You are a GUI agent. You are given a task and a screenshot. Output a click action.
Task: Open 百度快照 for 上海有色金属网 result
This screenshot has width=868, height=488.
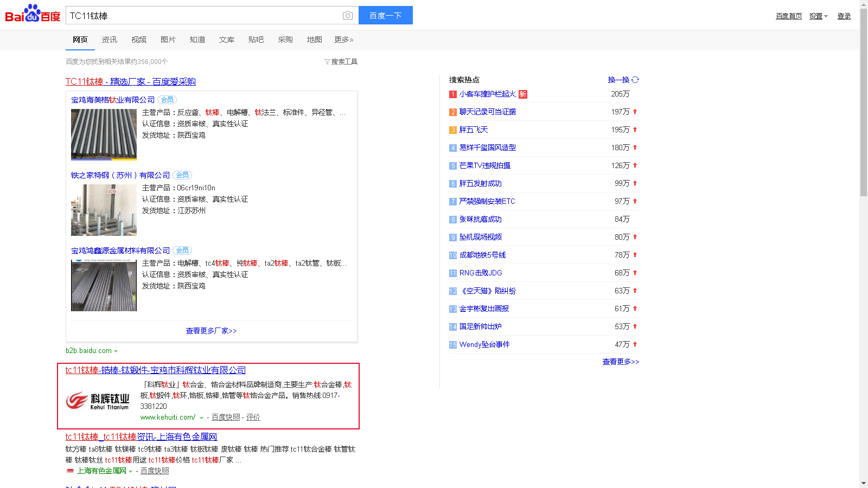point(155,471)
